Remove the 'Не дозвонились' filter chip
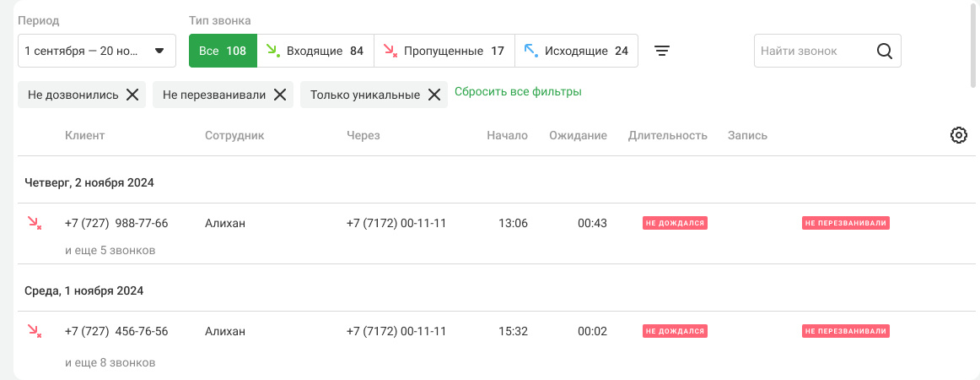Image resolution: width=980 pixels, height=380 pixels. point(132,95)
